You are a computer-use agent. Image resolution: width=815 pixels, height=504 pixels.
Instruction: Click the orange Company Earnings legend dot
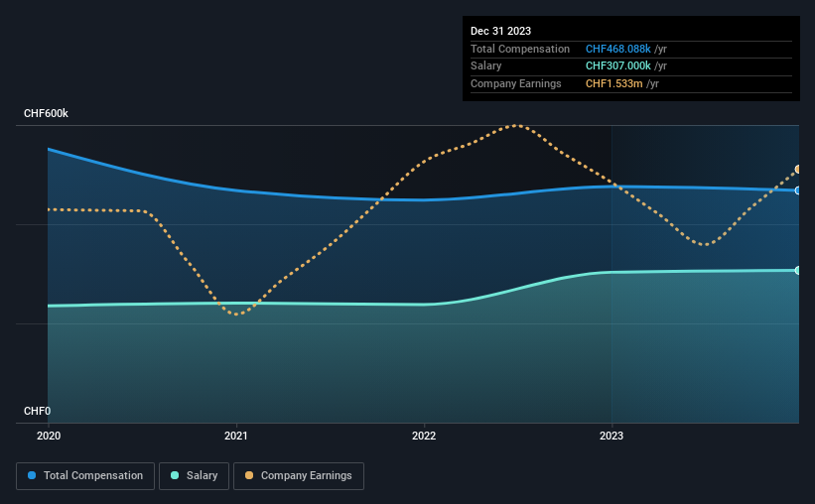tap(249, 475)
